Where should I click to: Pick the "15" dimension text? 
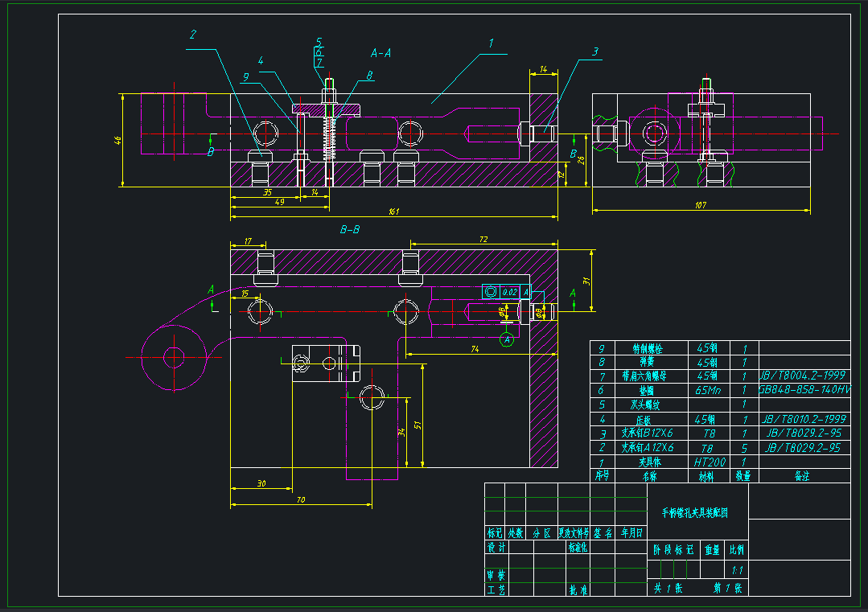point(245,294)
